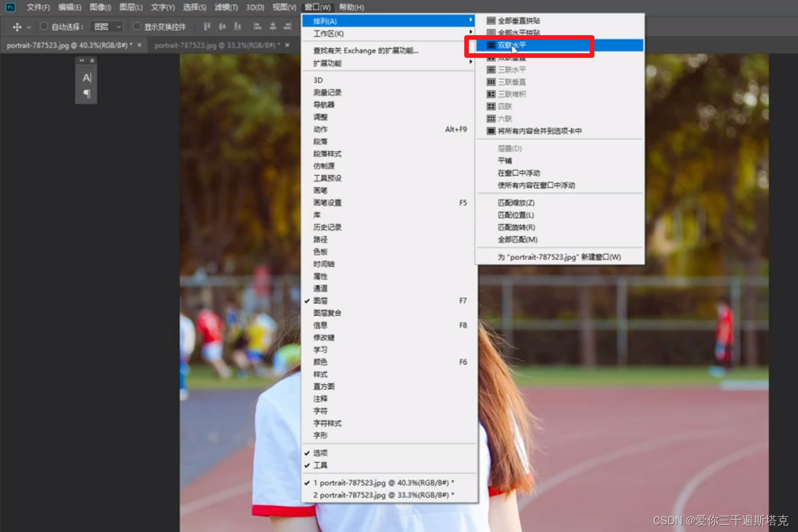Open the 视图(V) menu

point(284,7)
